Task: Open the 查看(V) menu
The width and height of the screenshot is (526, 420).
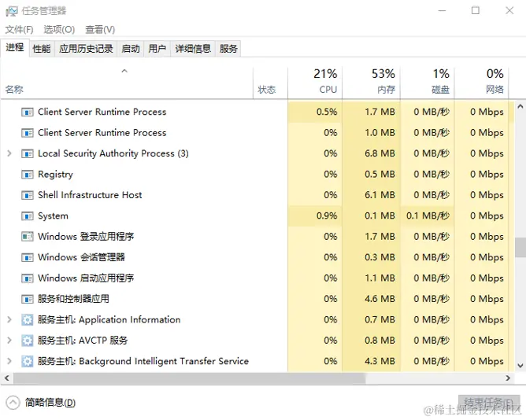Action: coord(100,30)
